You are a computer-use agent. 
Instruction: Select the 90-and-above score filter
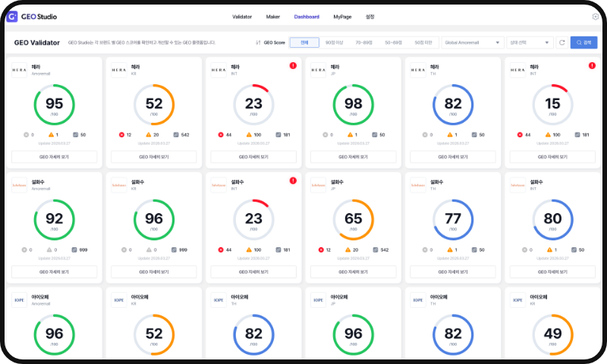tap(334, 42)
